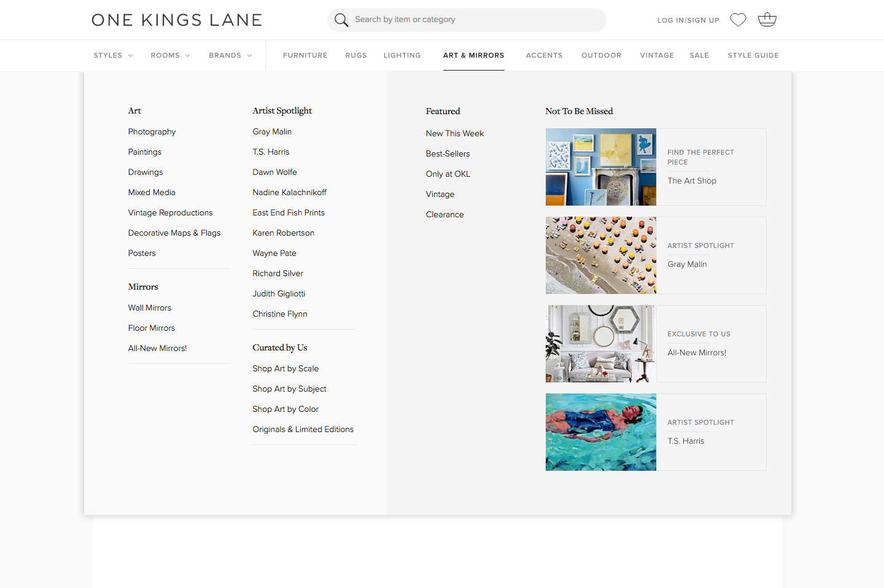Open Wall Mirrors category link

click(x=150, y=308)
